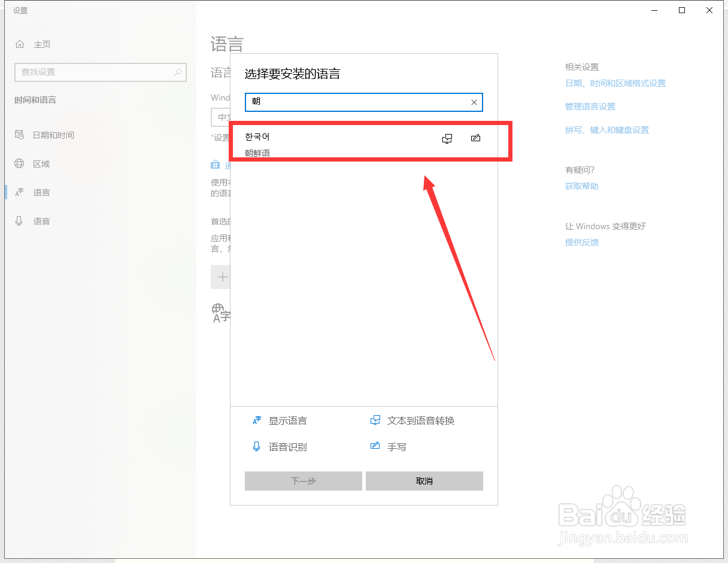Click the 手写 capability icon next to 한국어
Screen dimensions: 728x563
point(475,138)
